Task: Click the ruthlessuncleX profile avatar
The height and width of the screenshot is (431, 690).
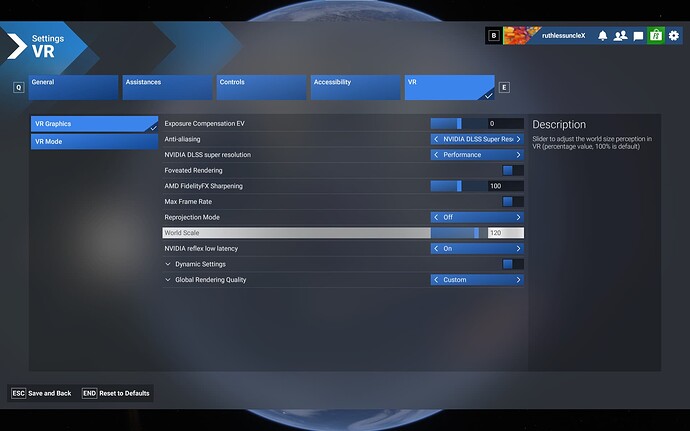Action: coord(521,35)
